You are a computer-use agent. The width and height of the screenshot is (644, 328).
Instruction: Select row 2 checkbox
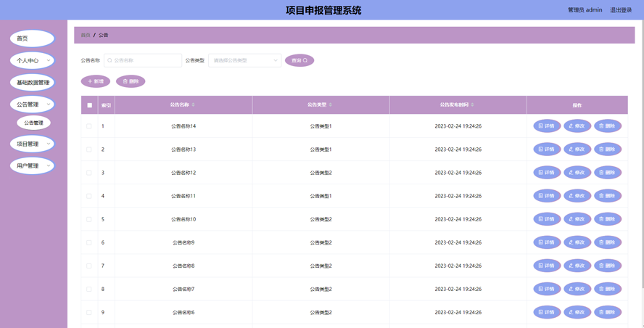pos(89,149)
